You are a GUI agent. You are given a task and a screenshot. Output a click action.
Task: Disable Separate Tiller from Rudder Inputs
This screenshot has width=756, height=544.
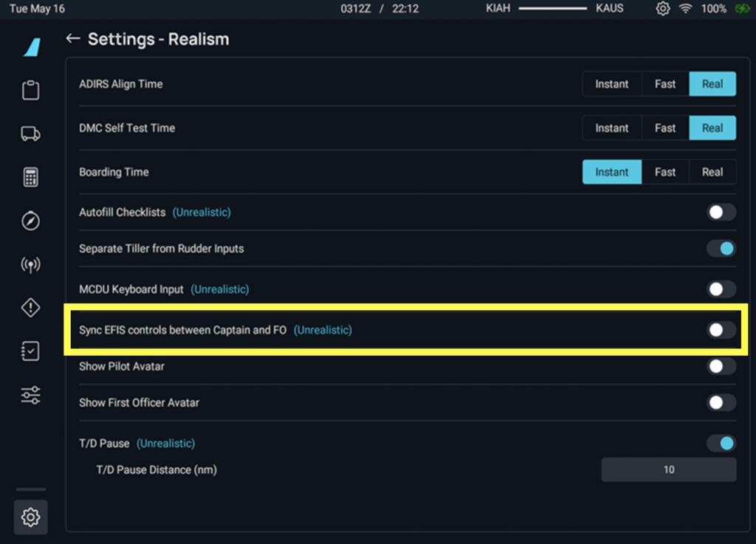coord(721,249)
